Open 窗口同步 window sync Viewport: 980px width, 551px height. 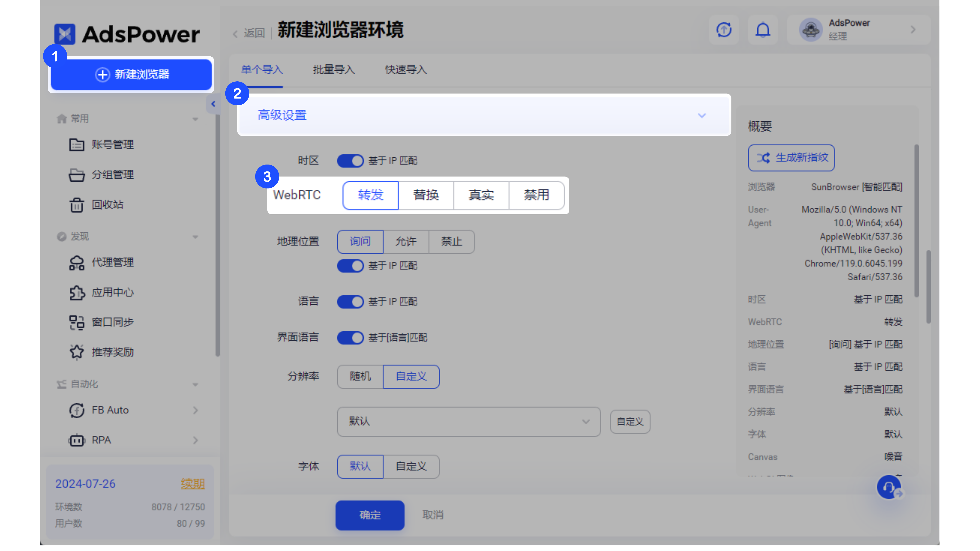point(113,322)
